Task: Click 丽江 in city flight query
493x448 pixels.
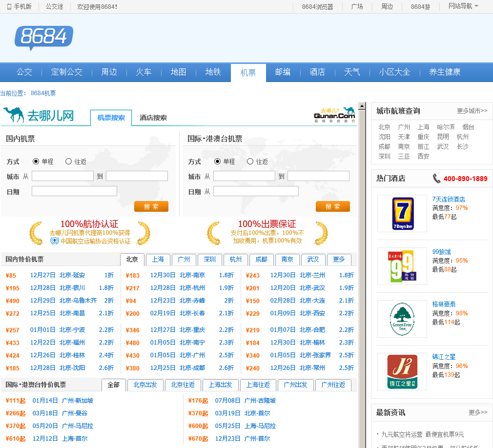Action: click(423, 146)
